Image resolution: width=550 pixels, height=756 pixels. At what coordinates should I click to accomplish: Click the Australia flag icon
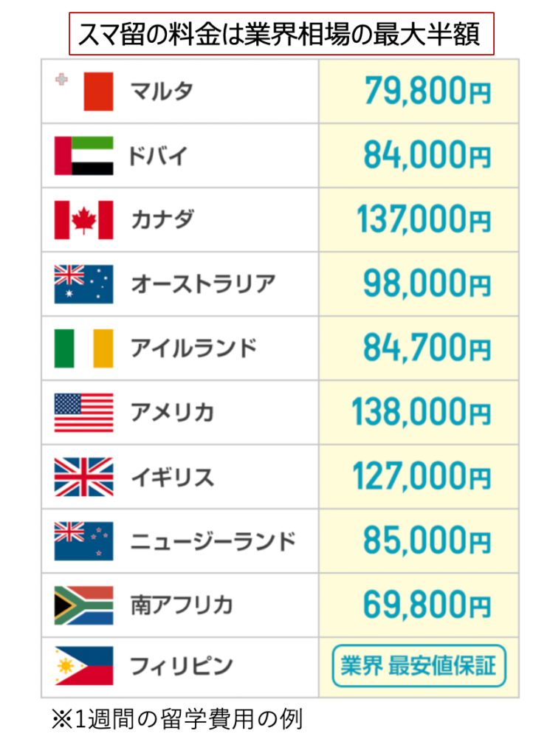click(x=84, y=284)
